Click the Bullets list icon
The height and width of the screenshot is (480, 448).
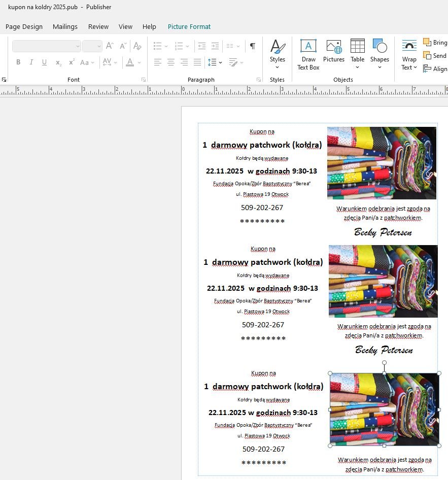[157, 46]
